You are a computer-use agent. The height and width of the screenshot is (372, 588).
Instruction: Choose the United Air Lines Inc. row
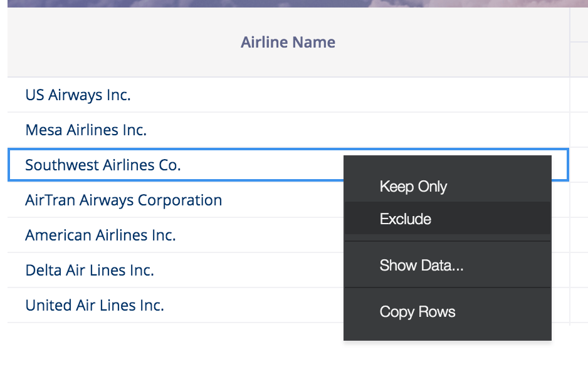(95, 306)
